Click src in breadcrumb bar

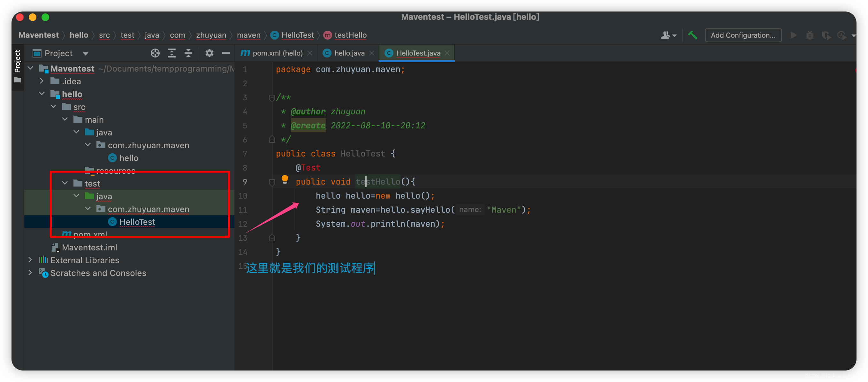pyautogui.click(x=104, y=35)
